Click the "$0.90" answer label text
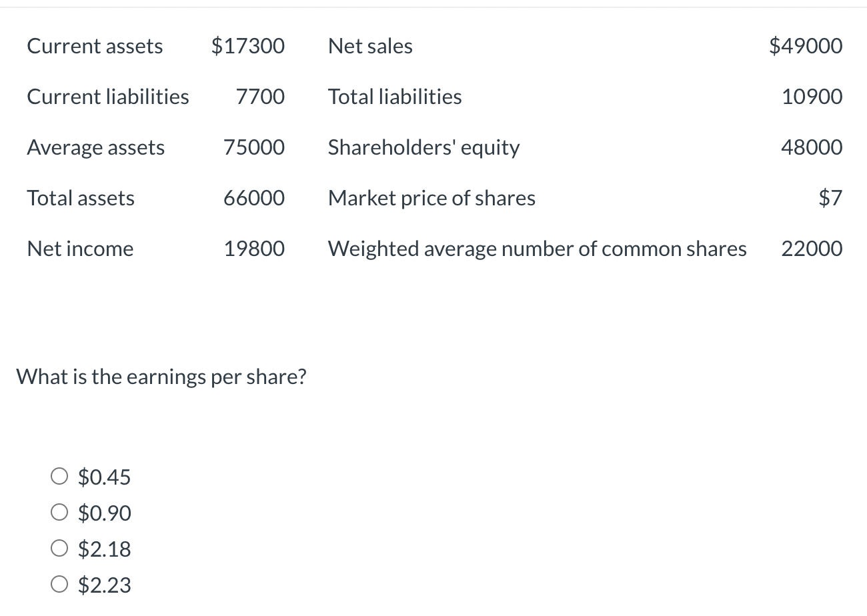This screenshot has height=616, width=867. pyautogui.click(x=105, y=513)
